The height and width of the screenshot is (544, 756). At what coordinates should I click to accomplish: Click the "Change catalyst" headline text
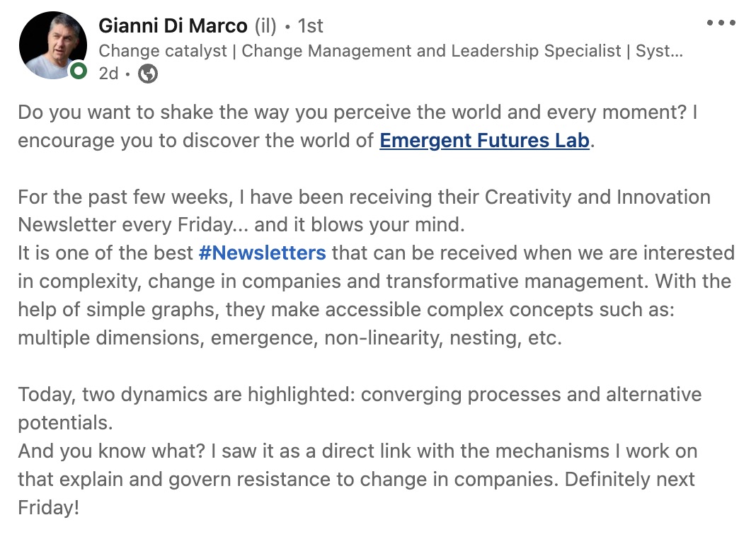click(164, 51)
